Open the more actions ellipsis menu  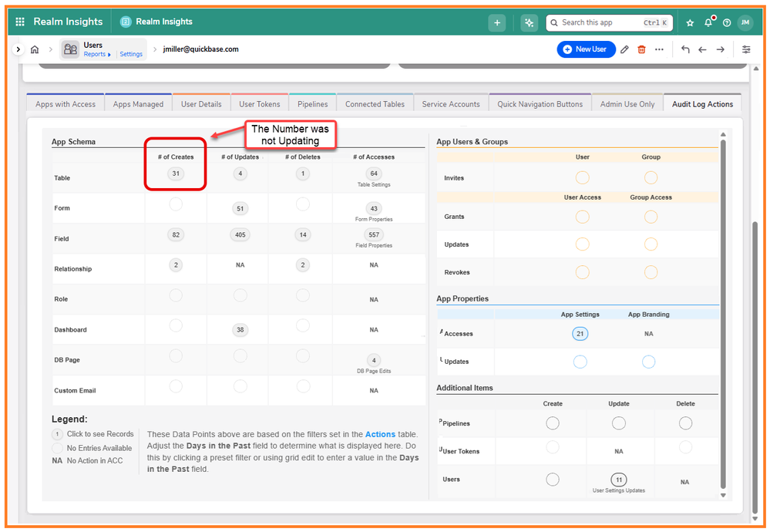pos(659,49)
